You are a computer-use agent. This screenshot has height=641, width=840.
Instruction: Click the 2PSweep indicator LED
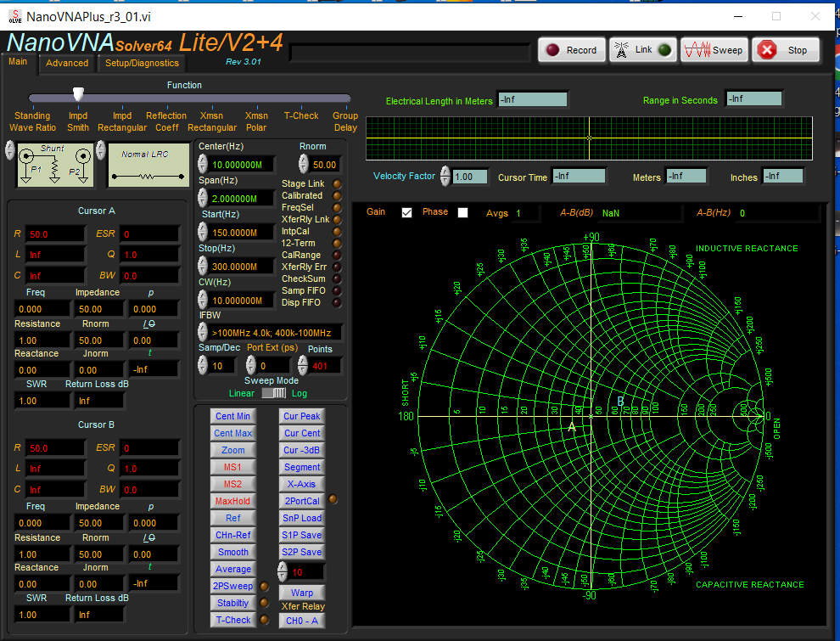(x=264, y=587)
